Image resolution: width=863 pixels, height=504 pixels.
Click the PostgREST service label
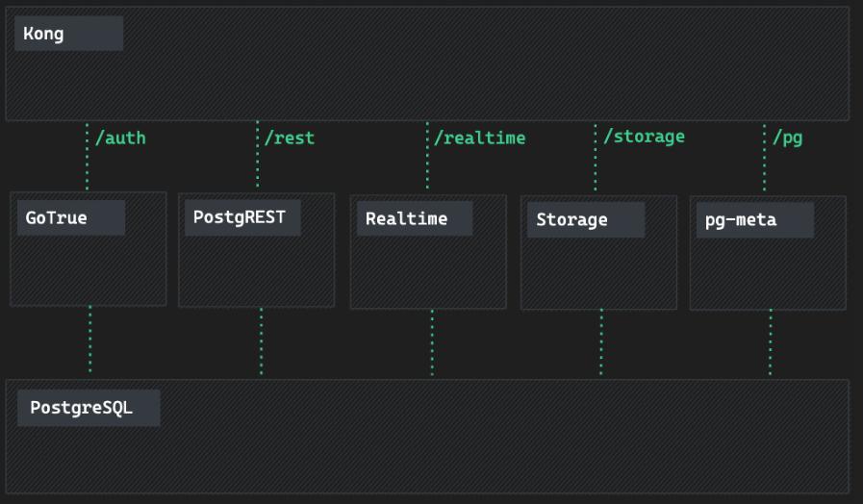[x=240, y=216]
